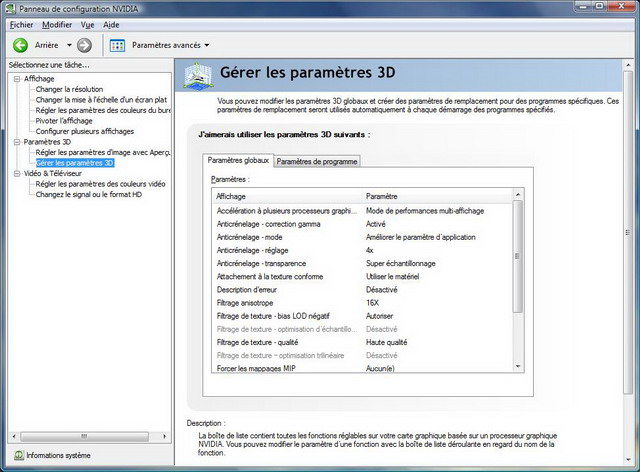Click the forward navigation arrow icon
The width and height of the screenshot is (640, 472).
tap(84, 45)
